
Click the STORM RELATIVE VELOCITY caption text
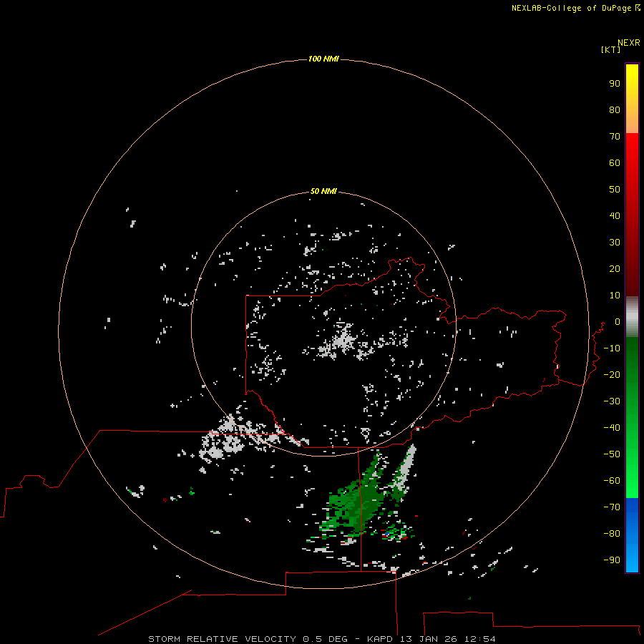click(x=222, y=639)
